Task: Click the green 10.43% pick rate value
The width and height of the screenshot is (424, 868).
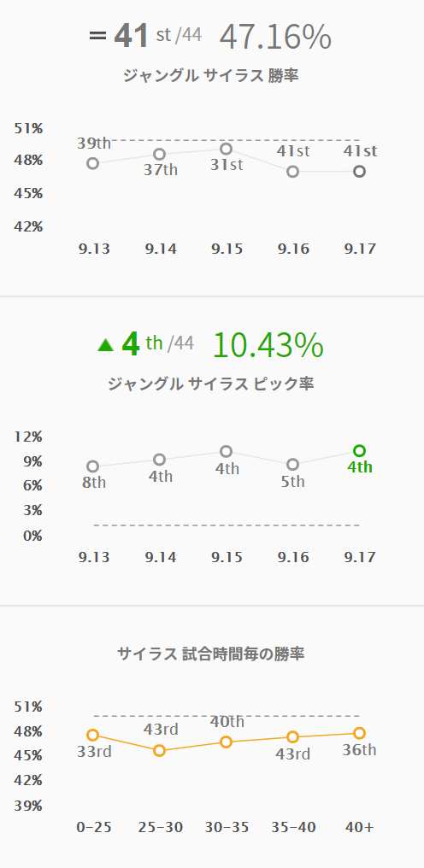Action: pos(268,345)
